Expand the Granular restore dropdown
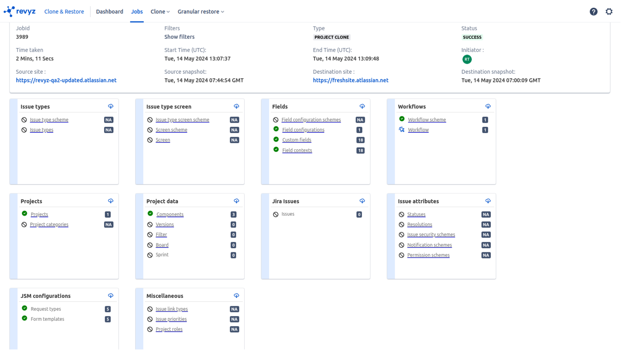 pyautogui.click(x=201, y=12)
